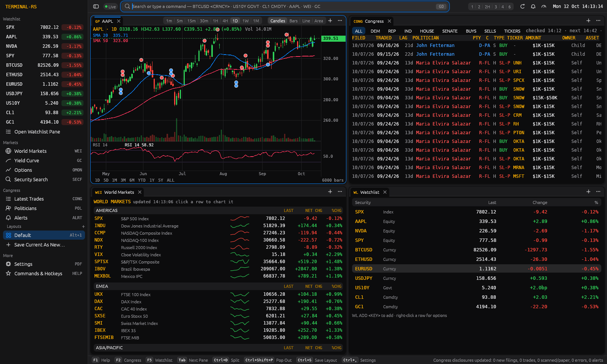
Task: Switch chart style to Bars
Action: (294, 21)
